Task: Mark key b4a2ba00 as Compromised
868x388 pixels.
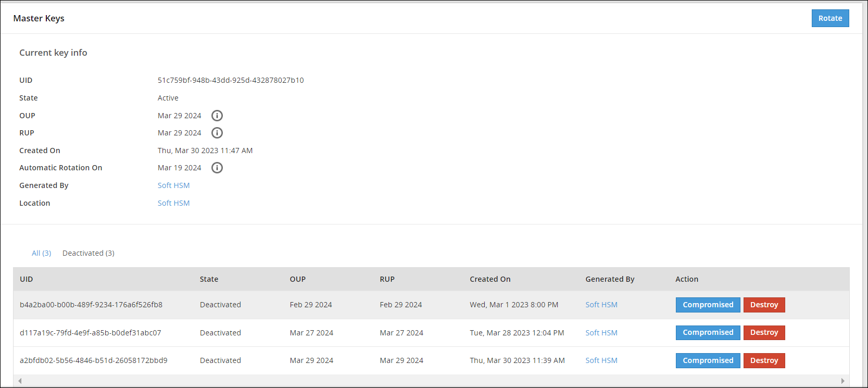Action: click(708, 305)
